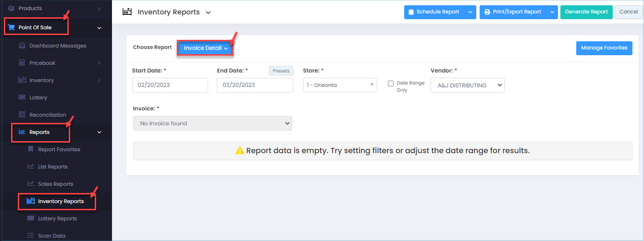Collapse the Point Of Sale chevron
The width and height of the screenshot is (644, 241).
coord(99,28)
